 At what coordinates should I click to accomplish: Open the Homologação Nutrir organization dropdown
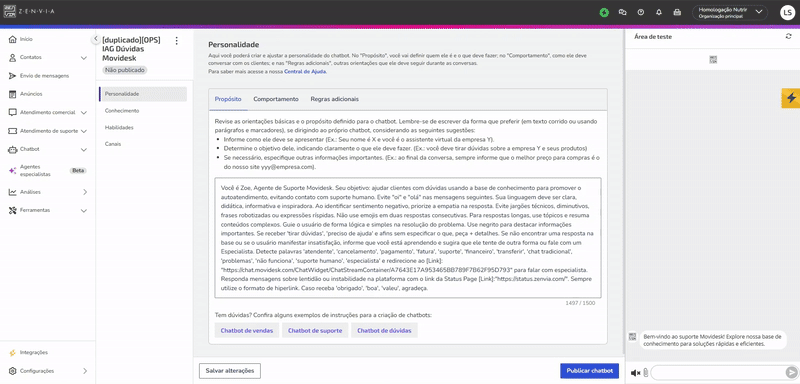point(730,12)
